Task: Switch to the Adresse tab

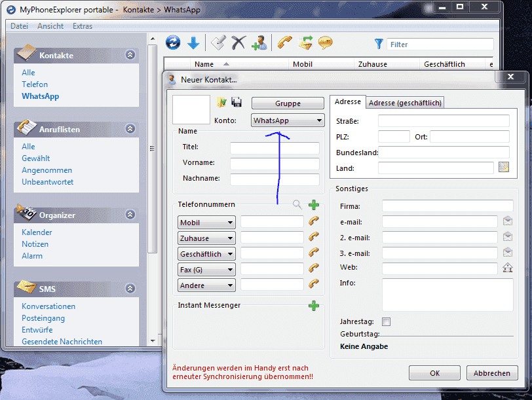Action: point(348,101)
